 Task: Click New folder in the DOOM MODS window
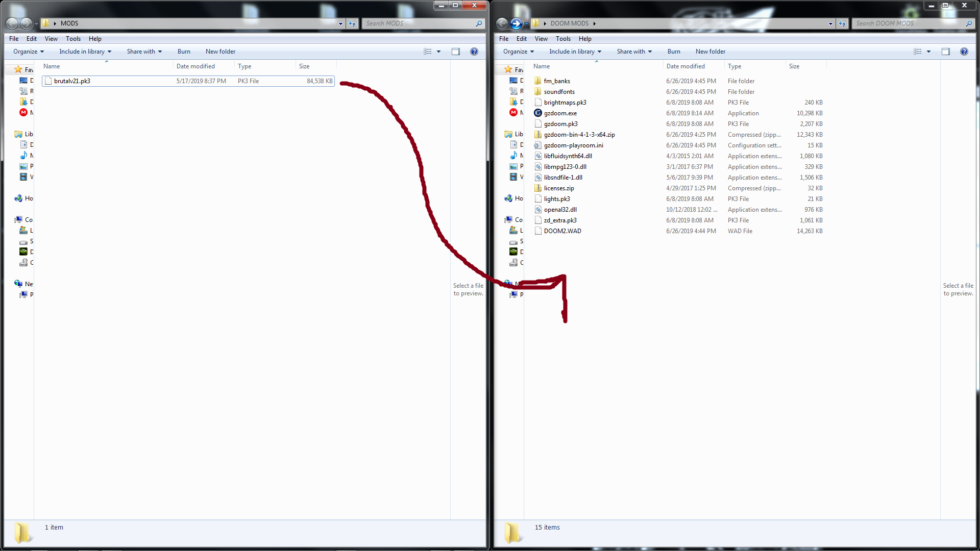(x=710, y=52)
